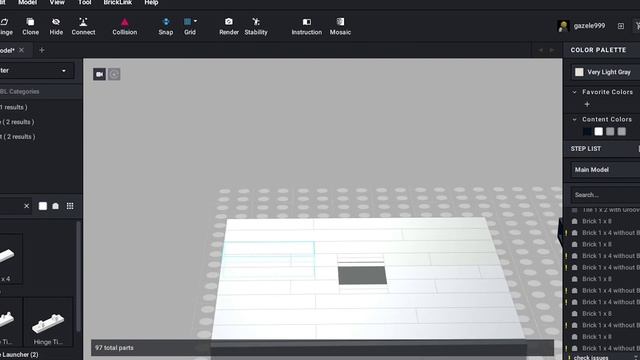Click the Very Light Gray swatch square
This screenshot has width=640, height=360.
(x=579, y=72)
